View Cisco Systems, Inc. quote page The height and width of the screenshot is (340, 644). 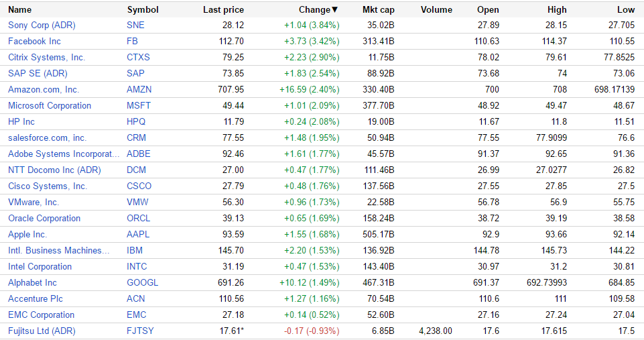[48, 186]
